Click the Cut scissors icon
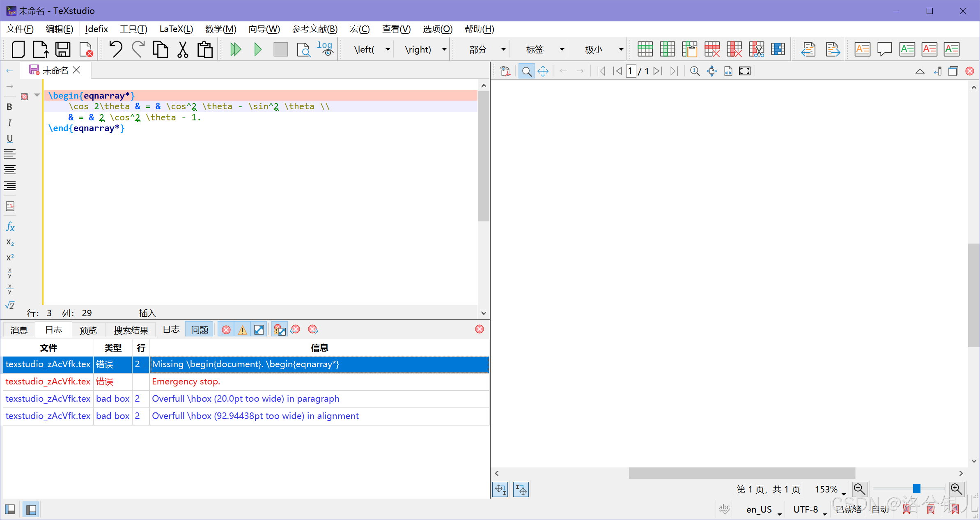The image size is (980, 520). point(183,50)
